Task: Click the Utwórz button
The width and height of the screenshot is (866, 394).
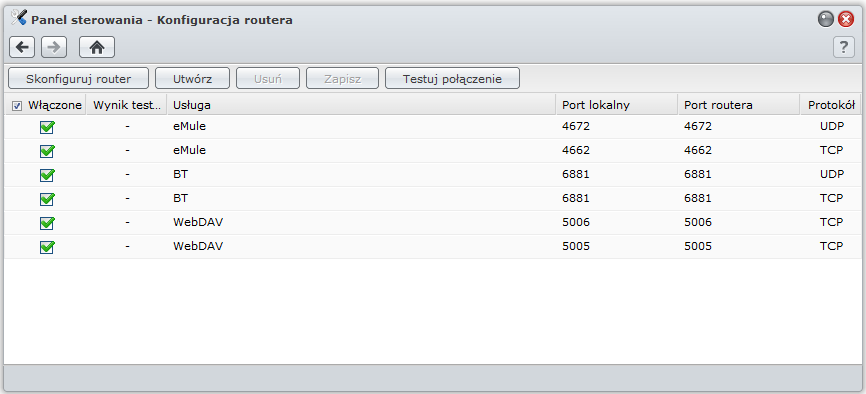Action: (x=192, y=78)
